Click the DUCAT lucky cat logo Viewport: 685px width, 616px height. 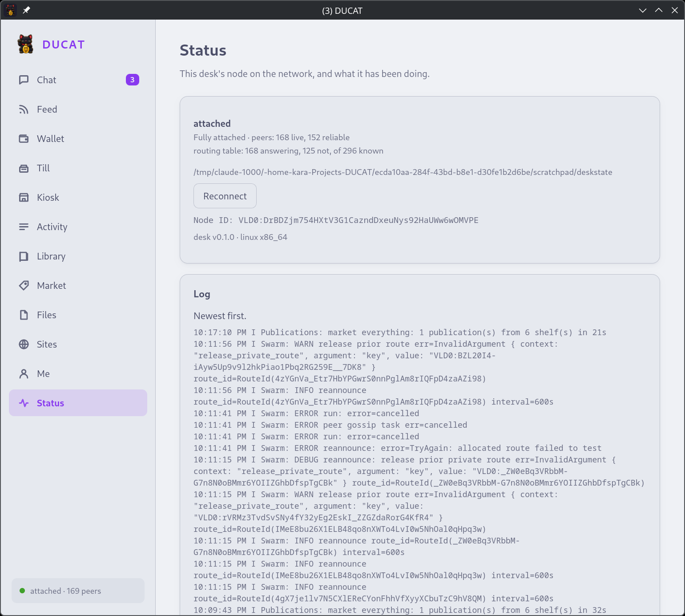tap(26, 44)
